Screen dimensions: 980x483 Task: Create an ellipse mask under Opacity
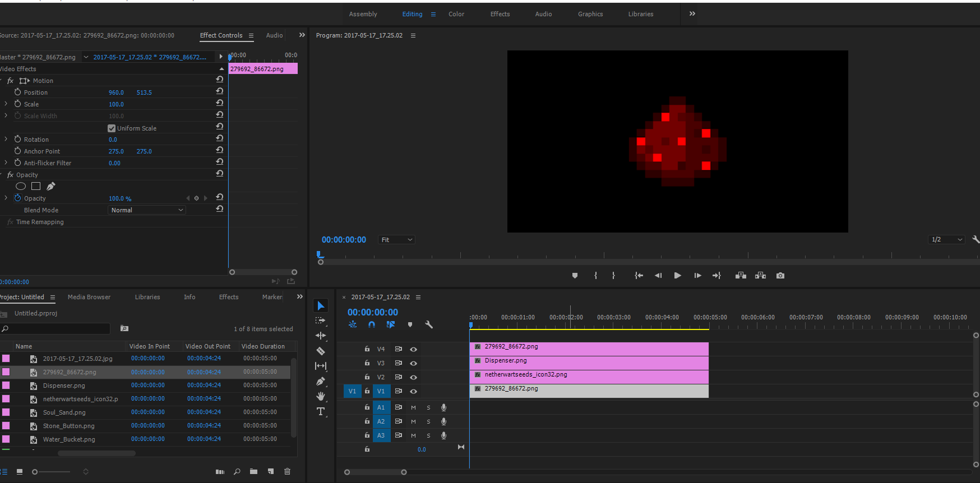point(21,186)
